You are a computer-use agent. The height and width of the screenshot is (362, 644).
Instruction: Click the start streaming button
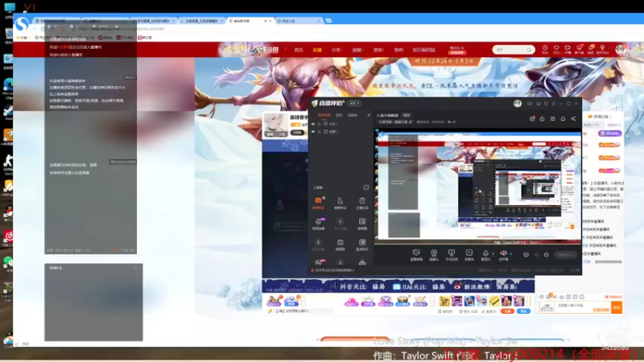[x=565, y=255]
